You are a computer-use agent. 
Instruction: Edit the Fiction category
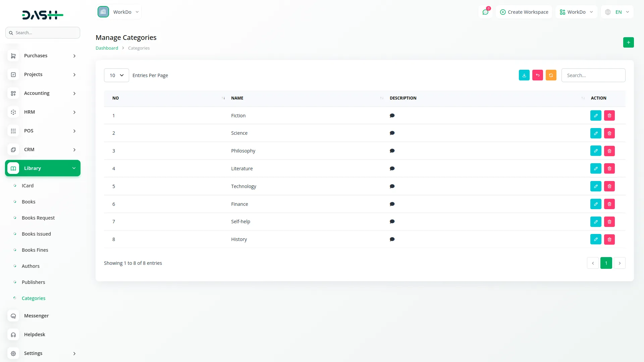595,116
